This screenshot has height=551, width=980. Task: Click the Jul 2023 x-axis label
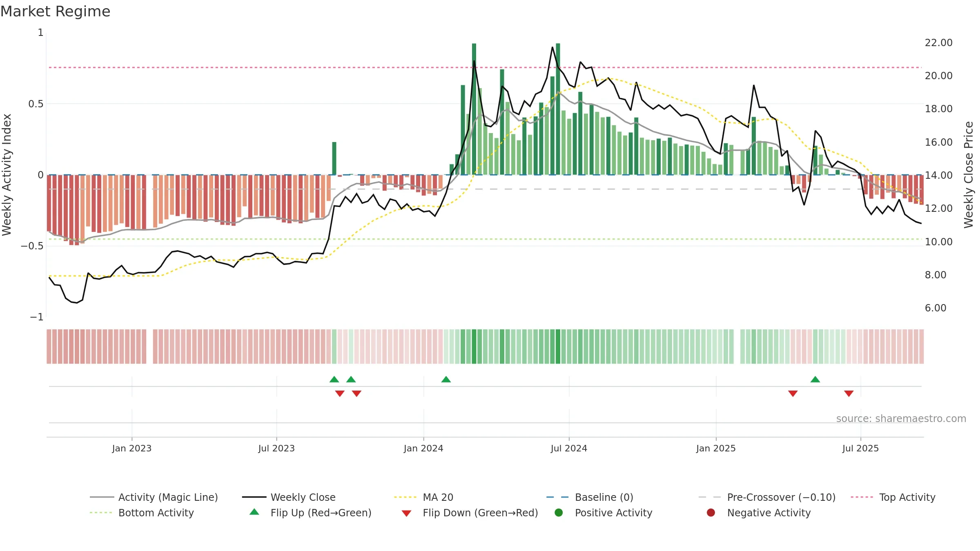coord(276,448)
